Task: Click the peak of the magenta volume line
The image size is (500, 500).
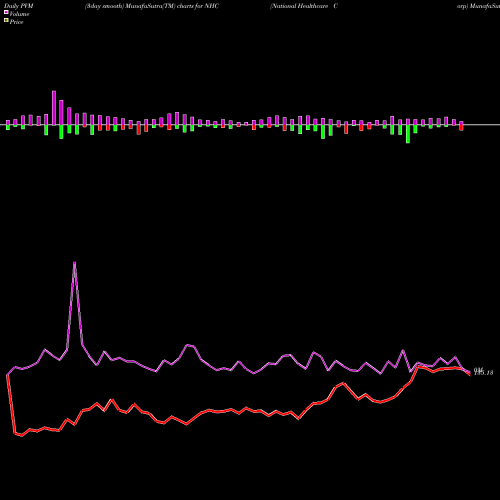Action: (x=74, y=263)
